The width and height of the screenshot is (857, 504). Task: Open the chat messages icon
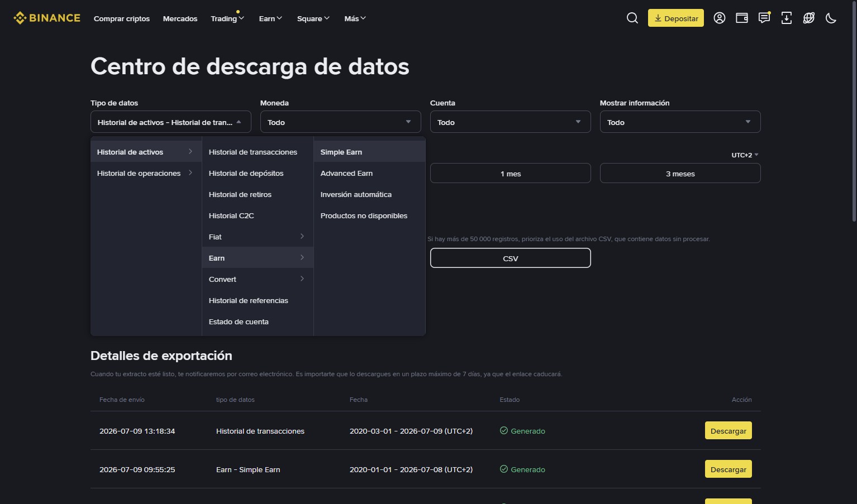(x=764, y=18)
